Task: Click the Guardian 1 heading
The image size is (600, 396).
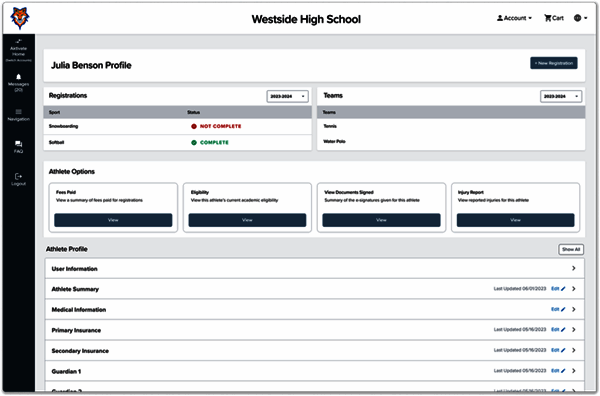Action: coord(66,372)
